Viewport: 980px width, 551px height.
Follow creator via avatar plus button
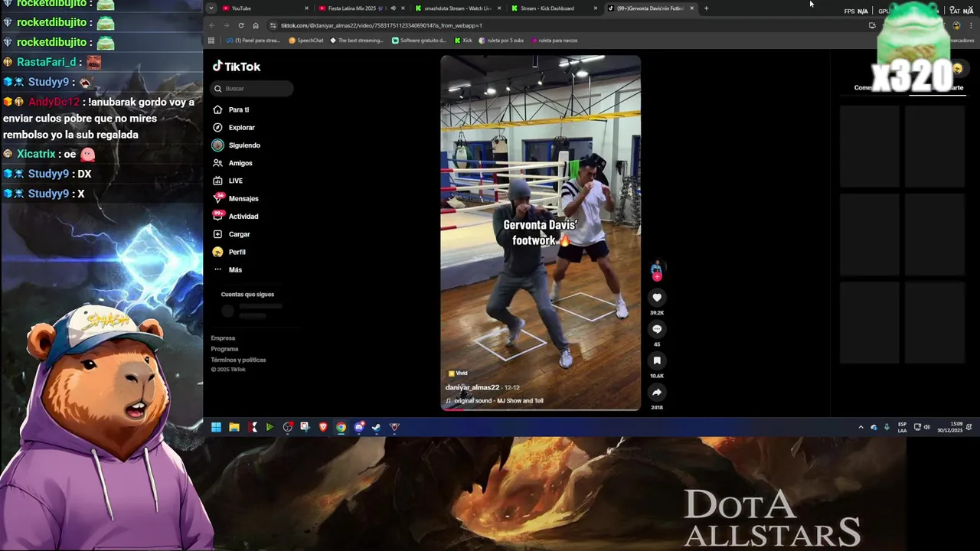pos(656,276)
